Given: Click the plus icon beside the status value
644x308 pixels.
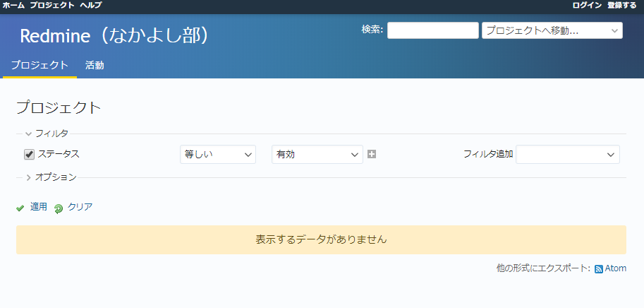Looking at the screenshot, I should point(372,154).
